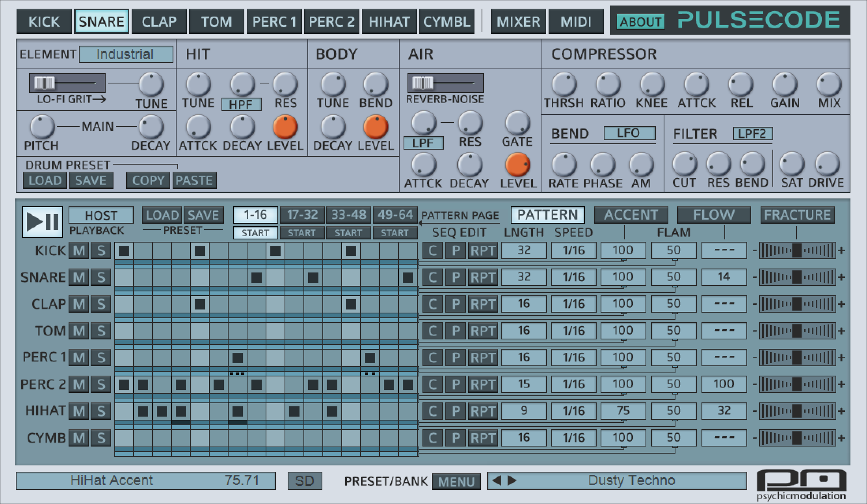The image size is (867, 504).
Task: Open the LPF2 filter type selector
Action: point(753,134)
